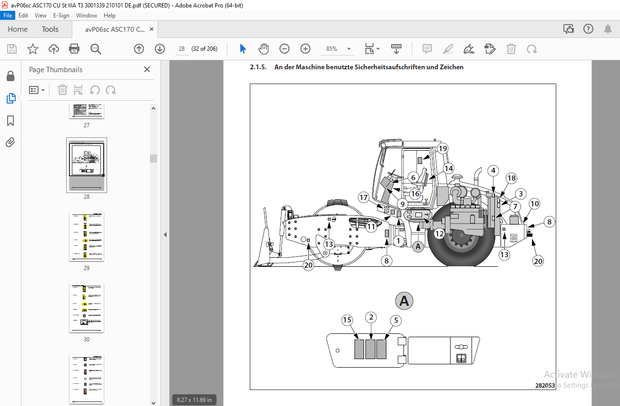Open thumbnail options dropdown menu
The width and height of the screenshot is (620, 406).
tap(37, 90)
